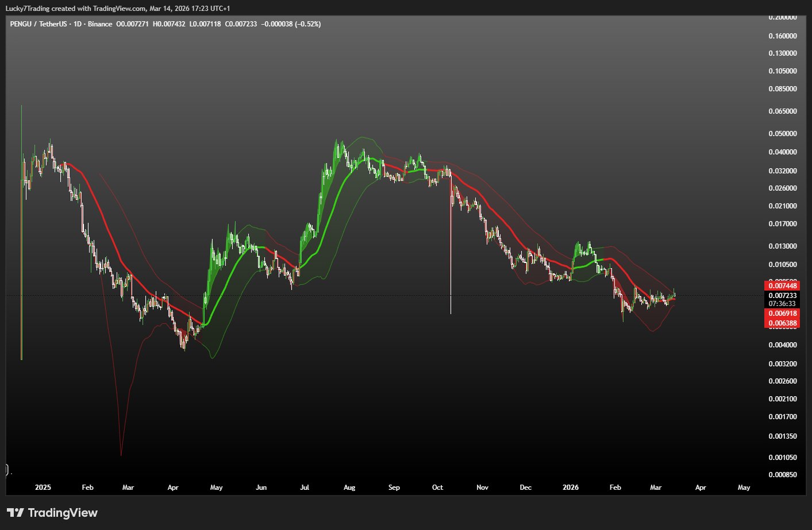Click the red 0.006388 price label
The height and width of the screenshot is (530, 812).
click(782, 323)
